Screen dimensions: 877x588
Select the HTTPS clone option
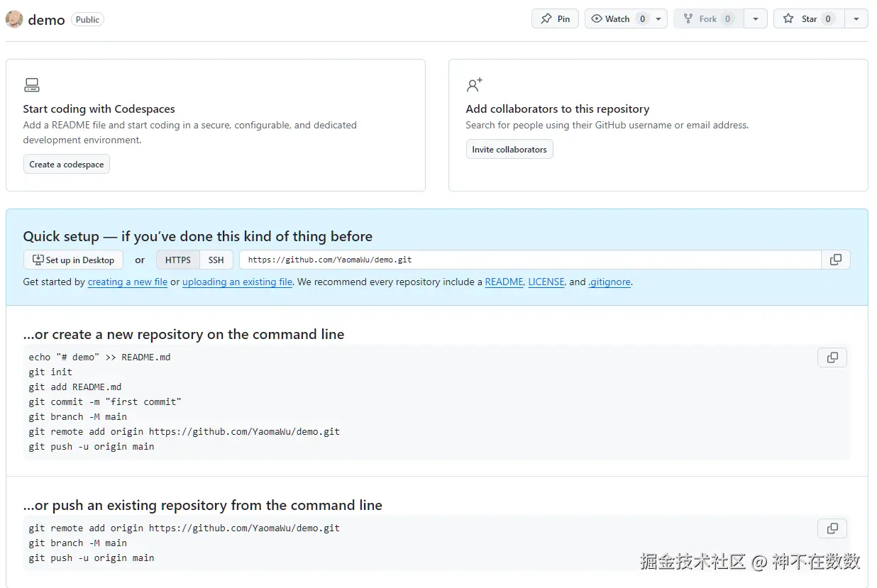point(178,260)
